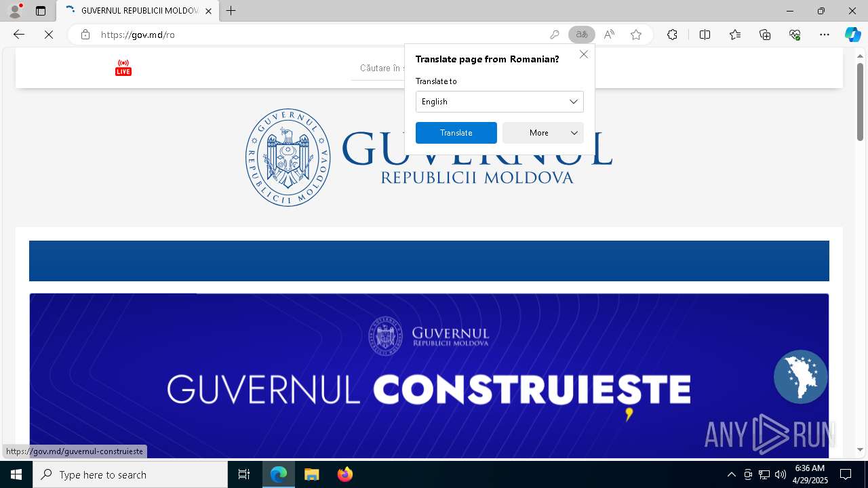Click the Căutare search field
This screenshot has height=488, width=868.
(378, 68)
